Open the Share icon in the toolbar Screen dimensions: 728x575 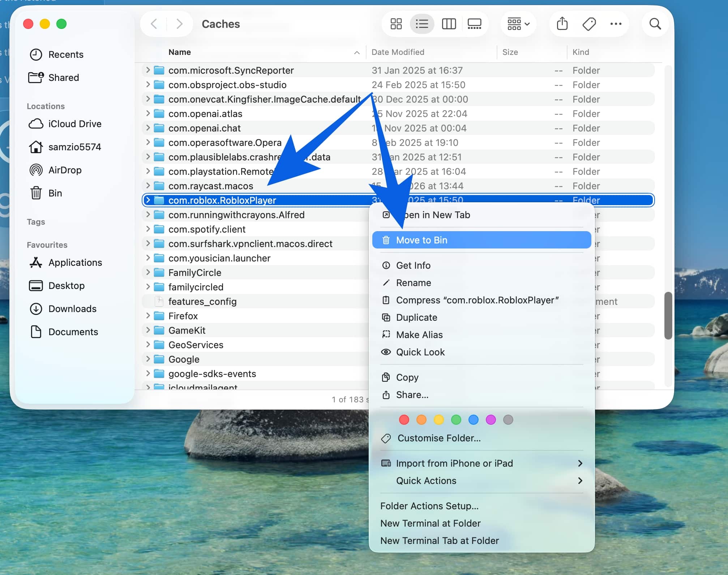tap(562, 24)
